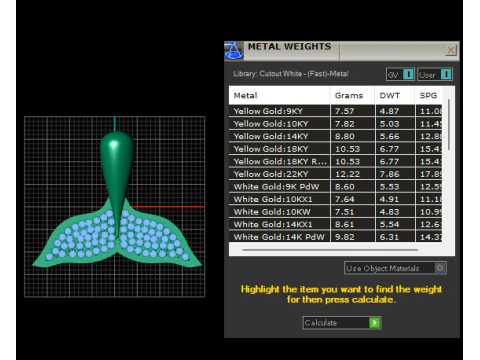480x360 pixels.
Task: Sort by the Grams column header
Action: tap(352, 96)
